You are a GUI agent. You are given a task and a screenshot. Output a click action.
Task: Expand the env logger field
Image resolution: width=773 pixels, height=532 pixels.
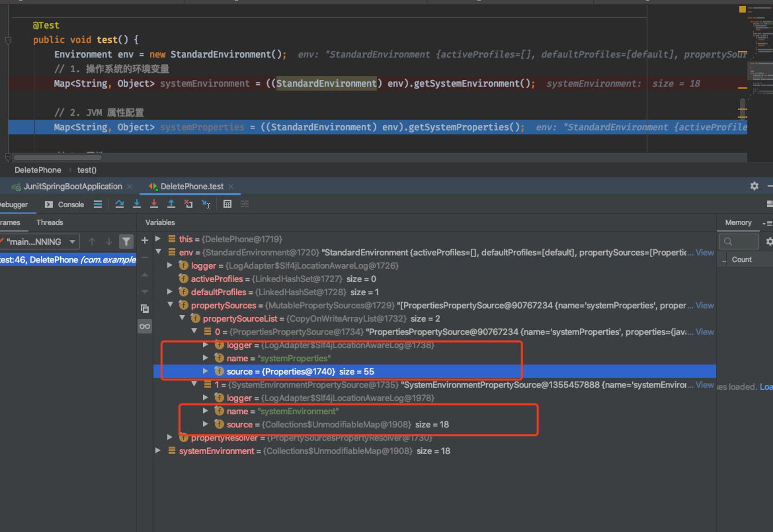click(x=170, y=265)
